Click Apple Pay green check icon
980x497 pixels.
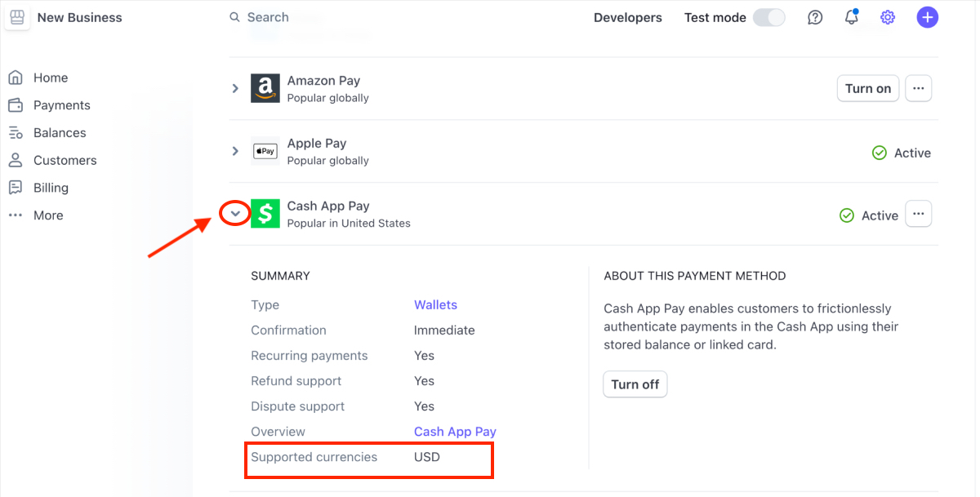point(880,153)
